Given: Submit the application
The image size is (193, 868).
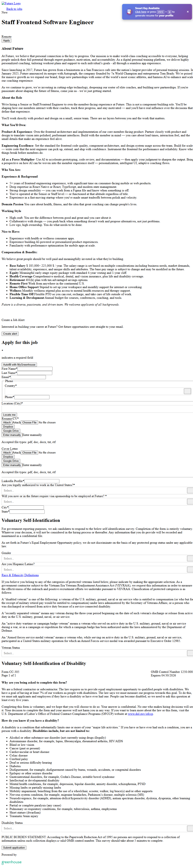Looking at the screenshot, I should click(x=14, y=847).
